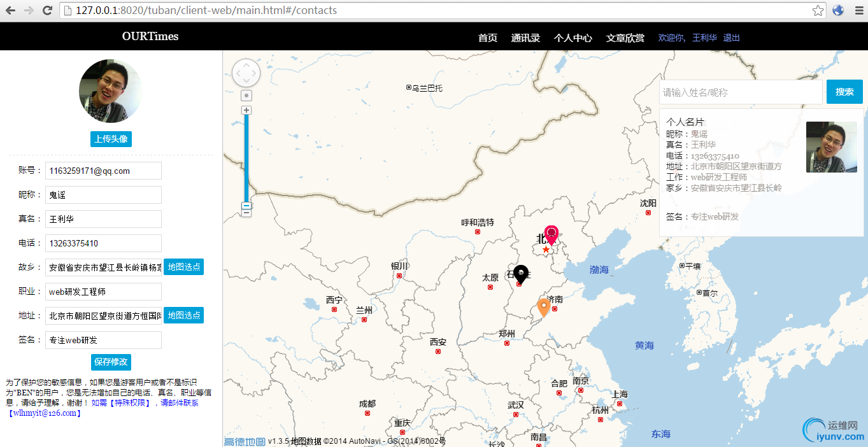The width and height of the screenshot is (868, 447).
Task: Click the pink map marker near Beijing
Action: (551, 235)
